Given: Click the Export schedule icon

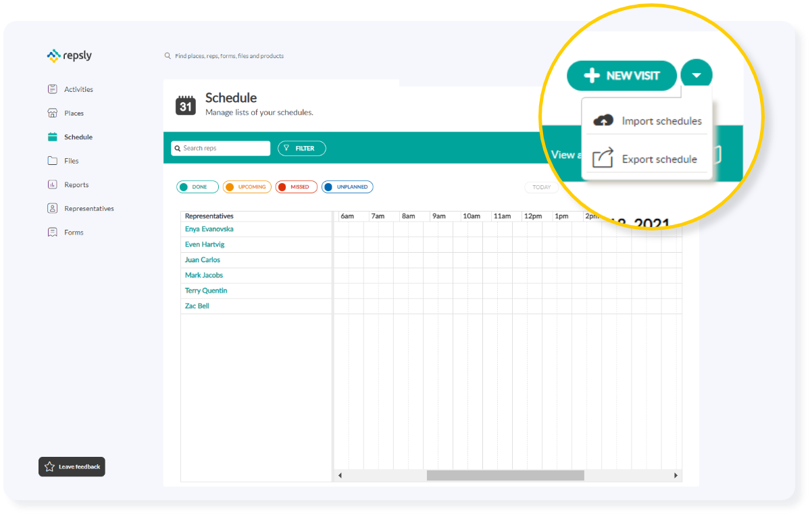Looking at the screenshot, I should (x=604, y=158).
